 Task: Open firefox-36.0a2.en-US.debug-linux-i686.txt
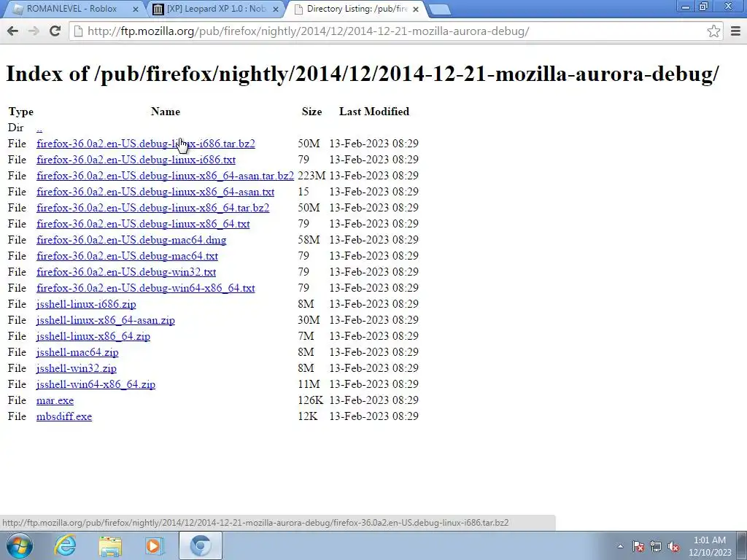pos(136,160)
